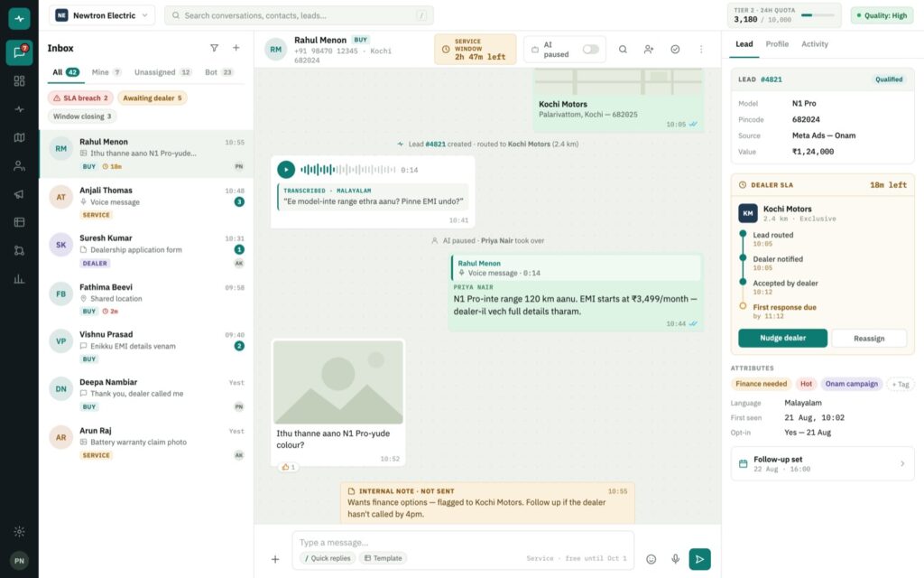Toggle the Onam campaign attribute tag
924x578 pixels.
[852, 384]
